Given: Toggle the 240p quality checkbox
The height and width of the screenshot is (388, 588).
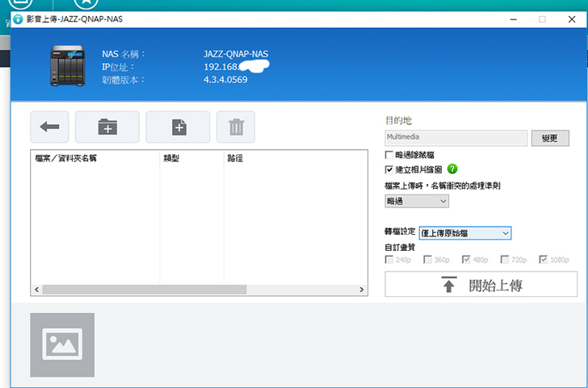Looking at the screenshot, I should pyautogui.click(x=388, y=260).
